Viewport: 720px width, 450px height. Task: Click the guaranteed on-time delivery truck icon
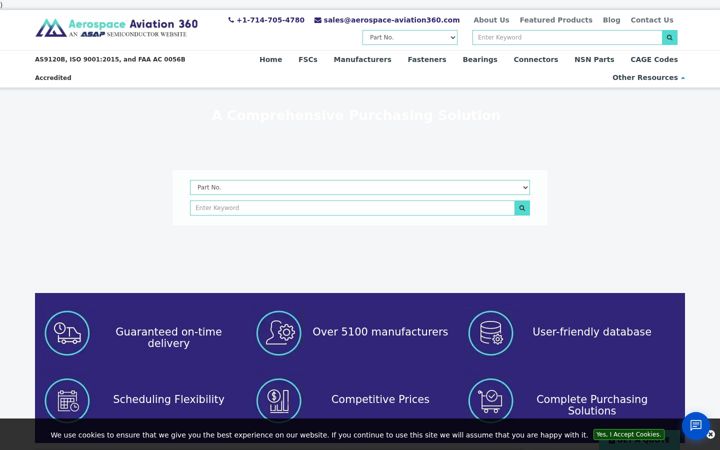(x=67, y=333)
